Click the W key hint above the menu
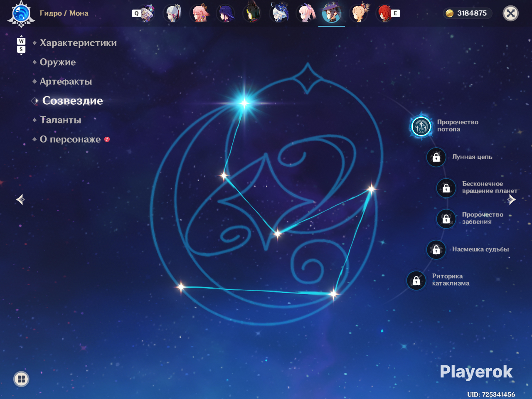This screenshot has height=399, width=532. [x=21, y=41]
